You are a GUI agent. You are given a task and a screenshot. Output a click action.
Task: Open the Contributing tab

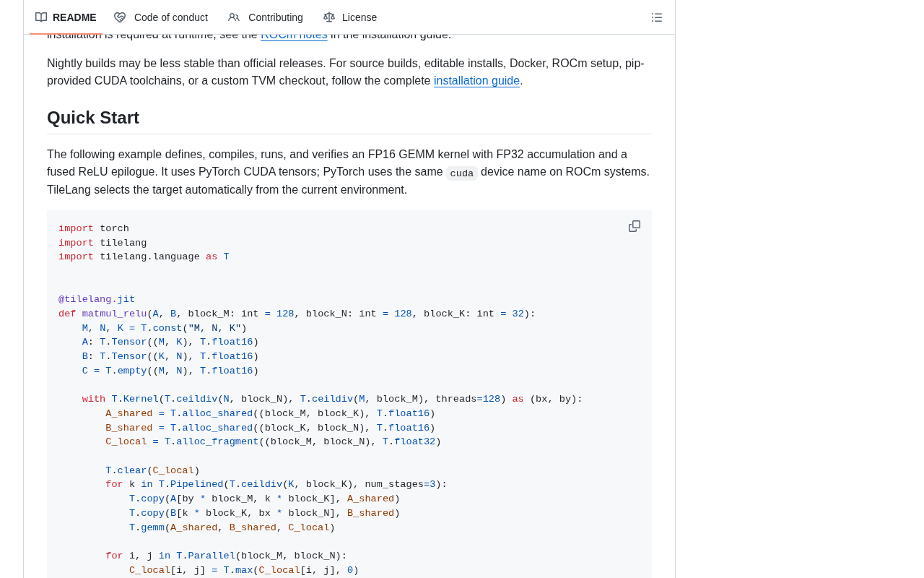point(266,17)
